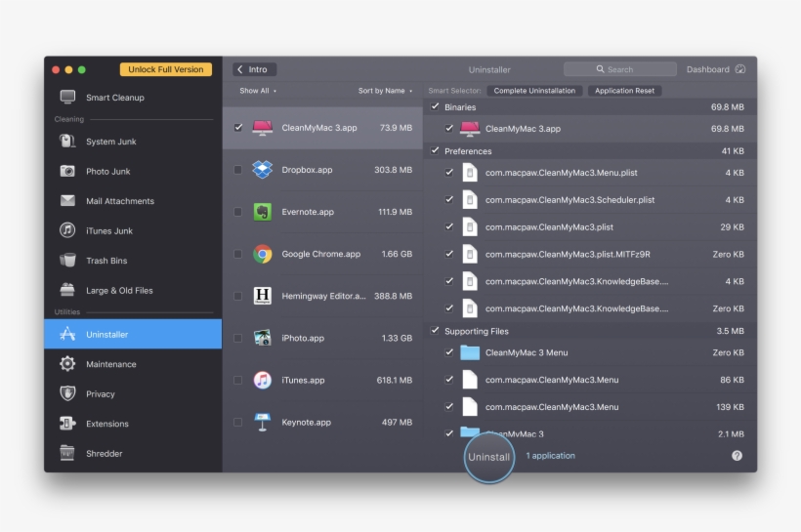This screenshot has width=801, height=532.
Task: Click the iTunes Junk music note icon
Action: pyautogui.click(x=67, y=230)
